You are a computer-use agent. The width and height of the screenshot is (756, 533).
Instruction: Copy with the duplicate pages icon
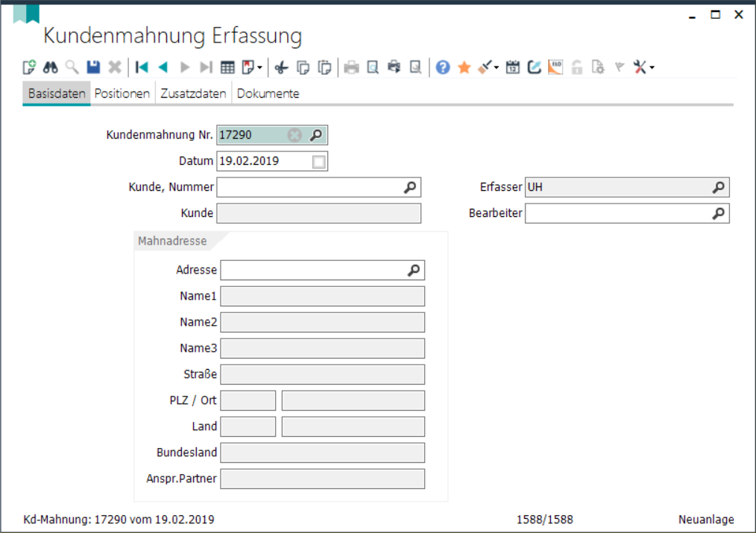[303, 67]
